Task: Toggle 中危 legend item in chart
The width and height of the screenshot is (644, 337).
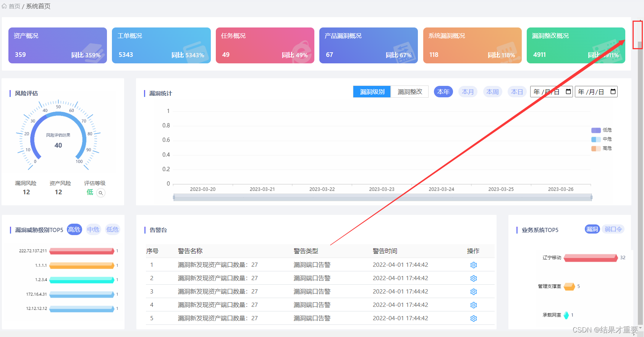Action: pyautogui.click(x=602, y=139)
